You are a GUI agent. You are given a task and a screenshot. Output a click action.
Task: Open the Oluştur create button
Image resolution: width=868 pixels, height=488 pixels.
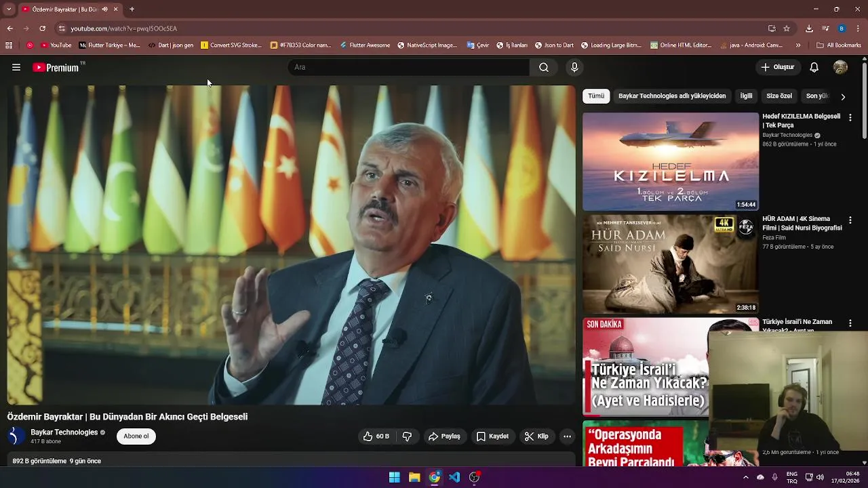[778, 67]
